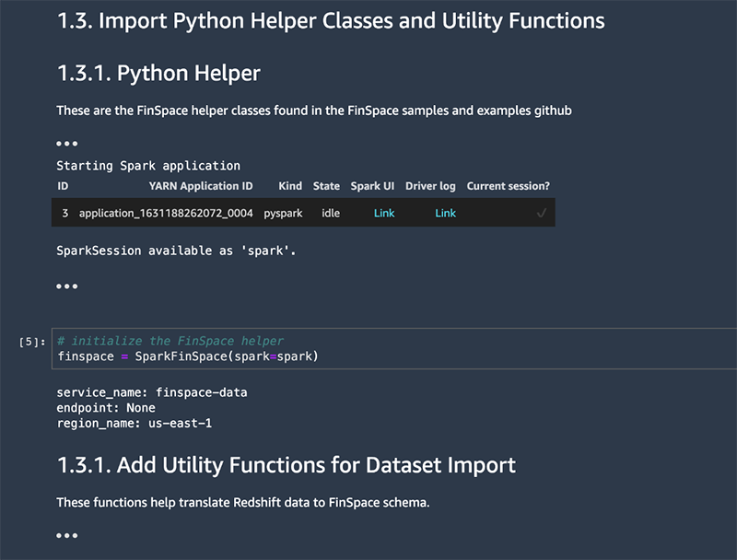Click the YARN Application ID column header

point(200,186)
